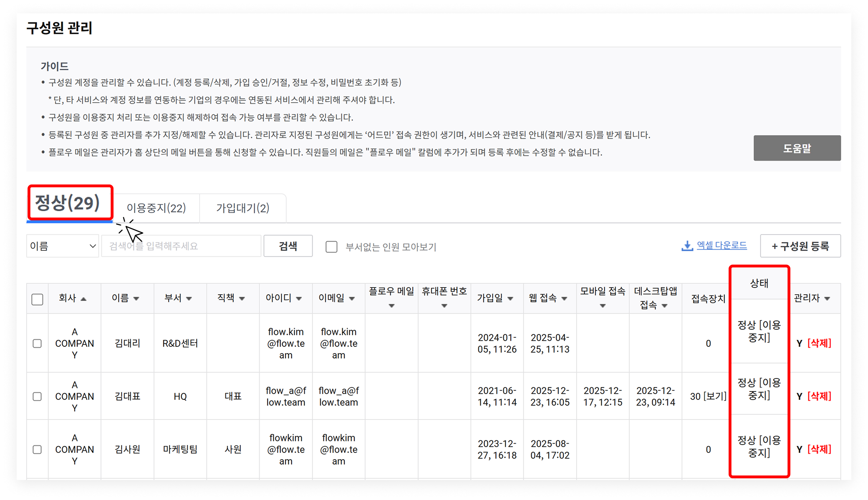Click the 직책 column sort arrow

242,298
